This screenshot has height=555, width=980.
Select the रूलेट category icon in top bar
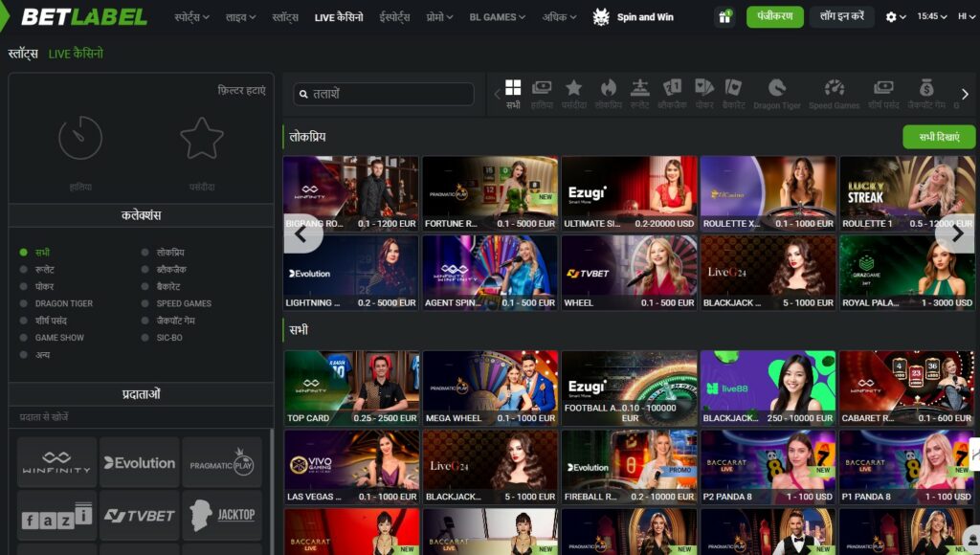pyautogui.click(x=639, y=95)
